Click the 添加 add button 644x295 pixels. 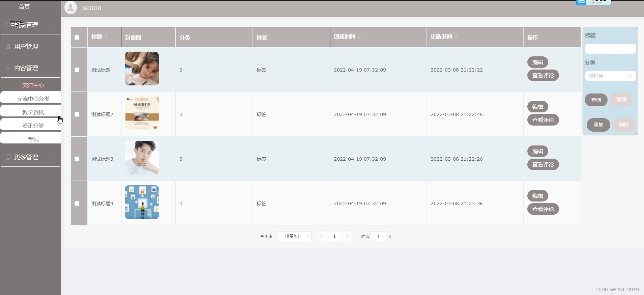click(x=598, y=125)
